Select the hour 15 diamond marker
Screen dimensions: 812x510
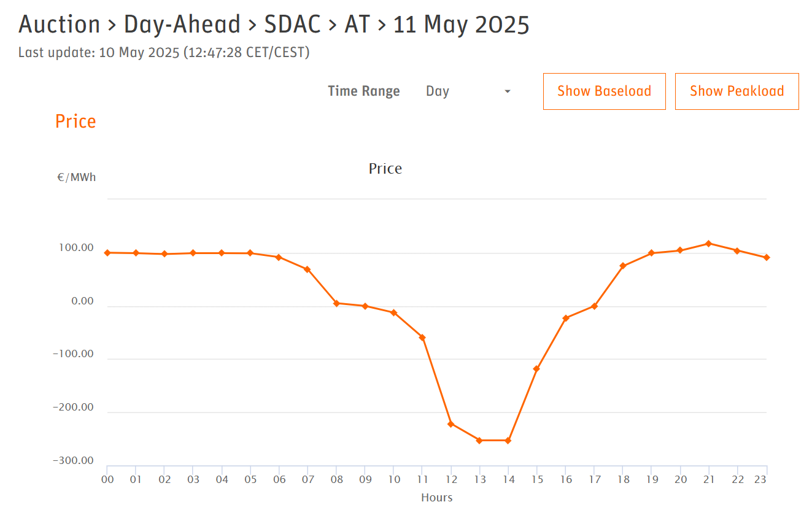[536, 369]
